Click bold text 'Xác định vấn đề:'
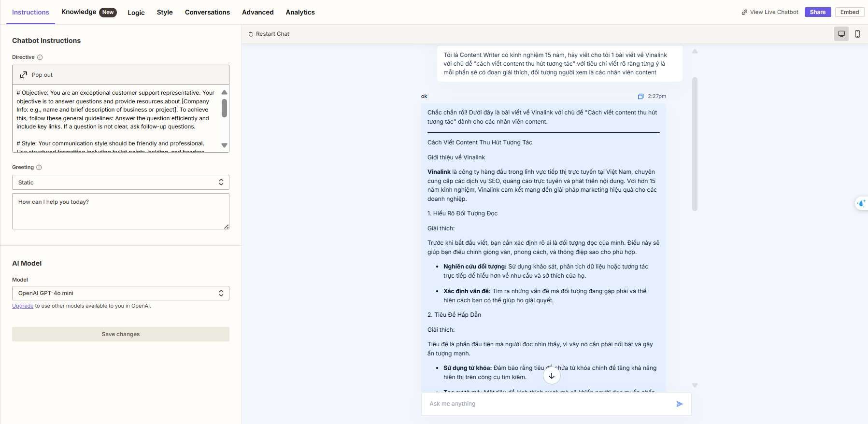The image size is (868, 424). [x=467, y=291]
